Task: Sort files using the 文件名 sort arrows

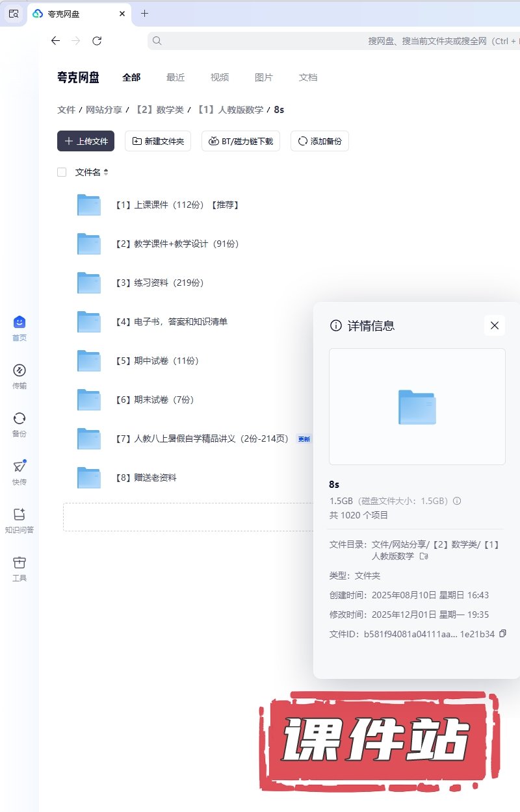Action: [106, 172]
